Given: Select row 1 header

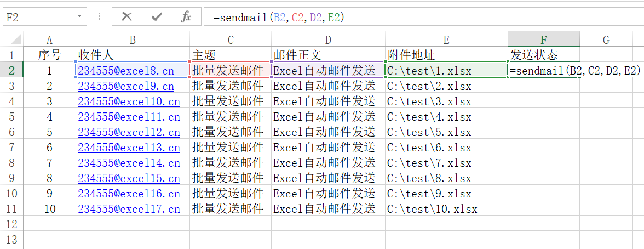Looking at the screenshot, I should [x=12, y=55].
